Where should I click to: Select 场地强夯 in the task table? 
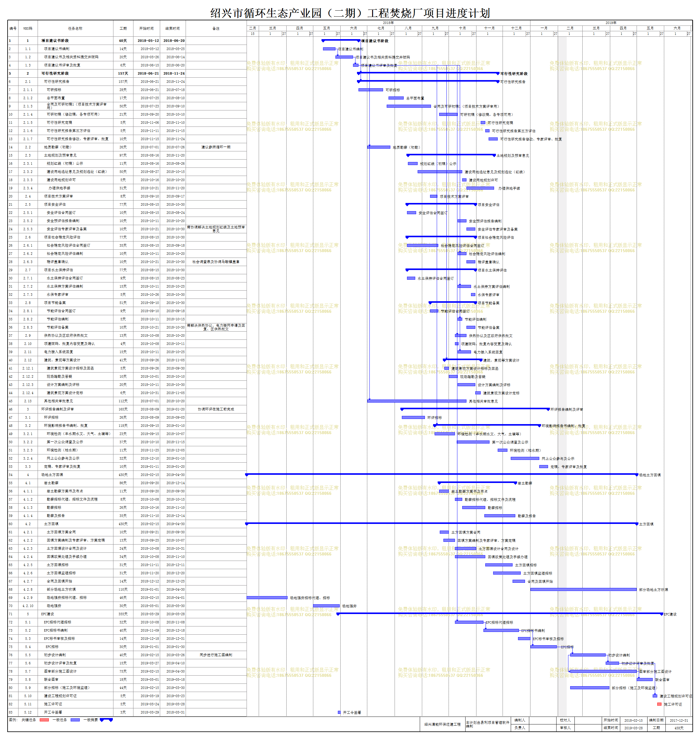tap(54, 606)
